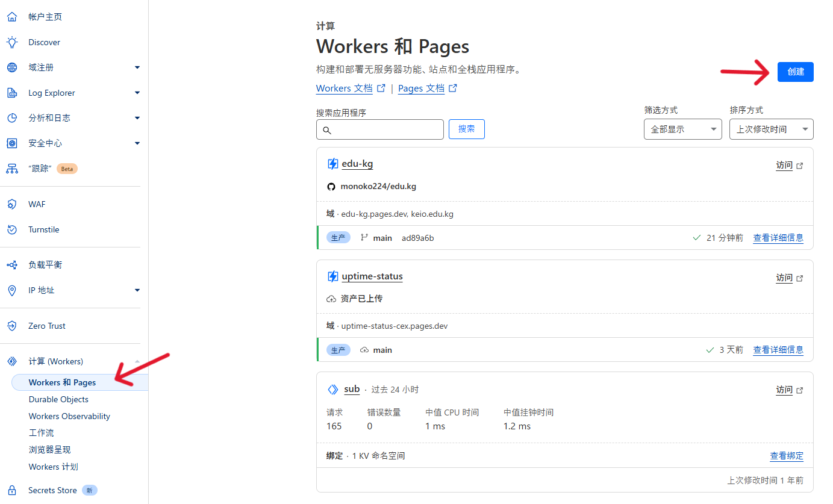Screen dimensions: 833x504
Task: Click the 负载平衡 icon
Action: (11, 265)
